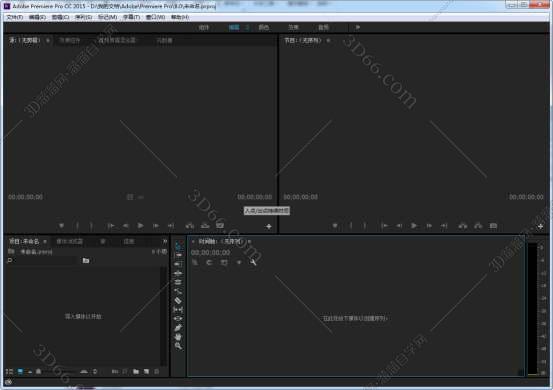The image size is (553, 390).
Task: Open Timeline panel tab menu
Action: (x=249, y=242)
